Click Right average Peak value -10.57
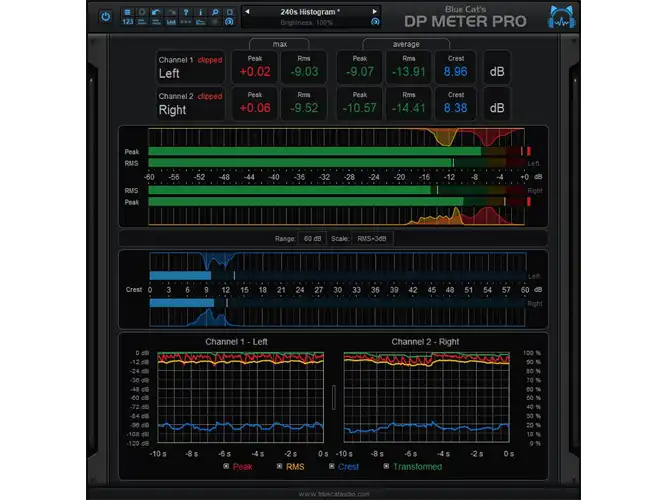The image size is (667, 500). point(359,108)
